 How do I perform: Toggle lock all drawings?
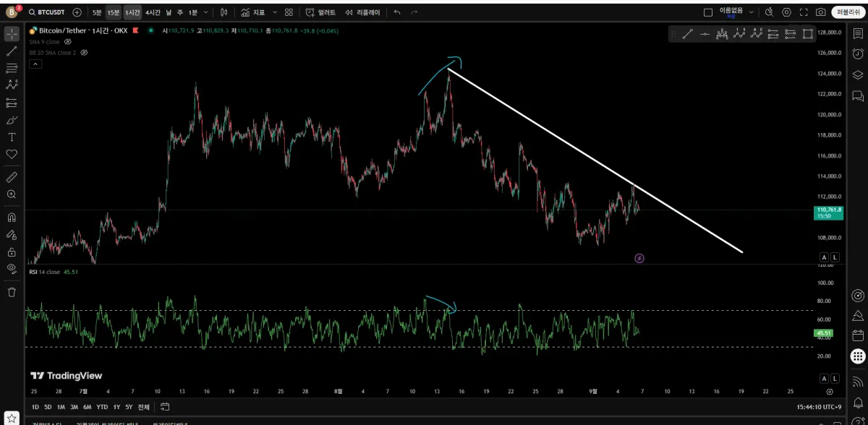pyautogui.click(x=12, y=252)
